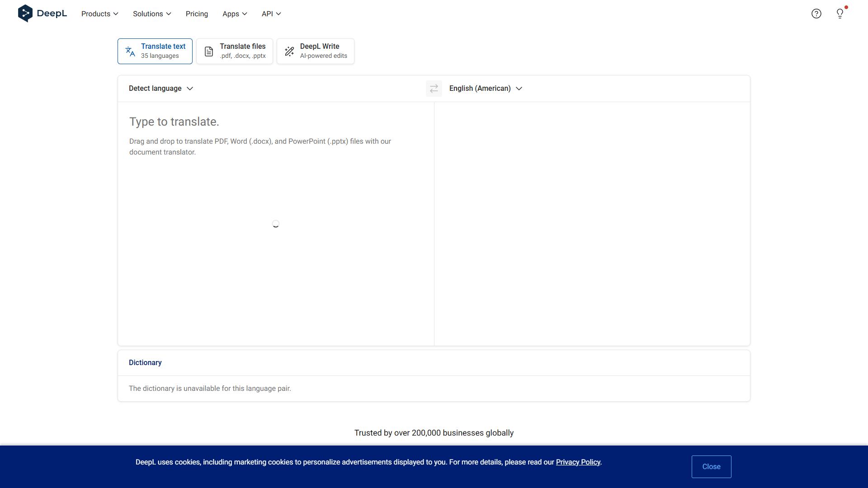Open the API menu
Screen dimensions: 868x488
271,14
